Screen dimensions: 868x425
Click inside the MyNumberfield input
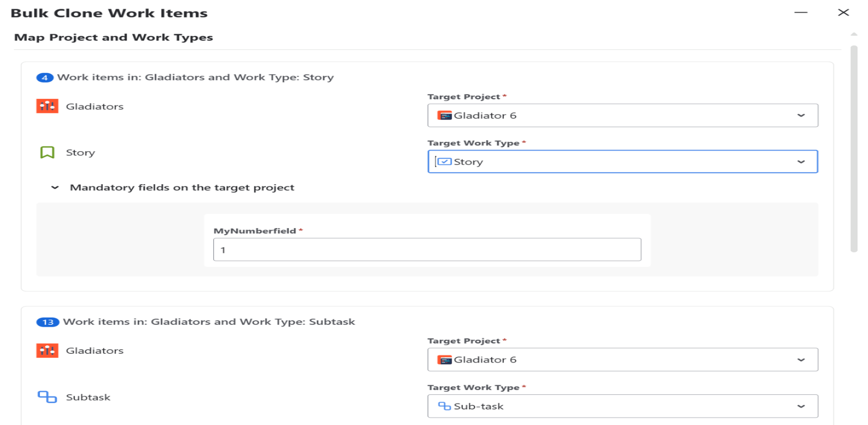click(x=425, y=249)
